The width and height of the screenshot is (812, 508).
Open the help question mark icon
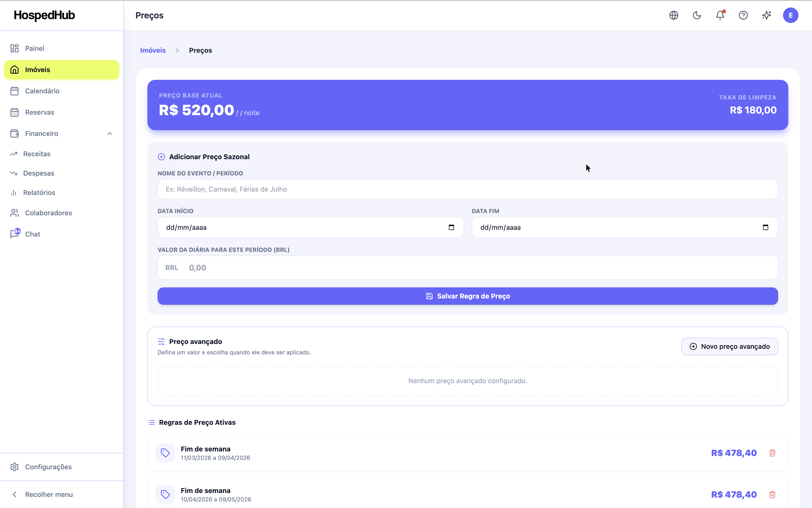point(743,15)
